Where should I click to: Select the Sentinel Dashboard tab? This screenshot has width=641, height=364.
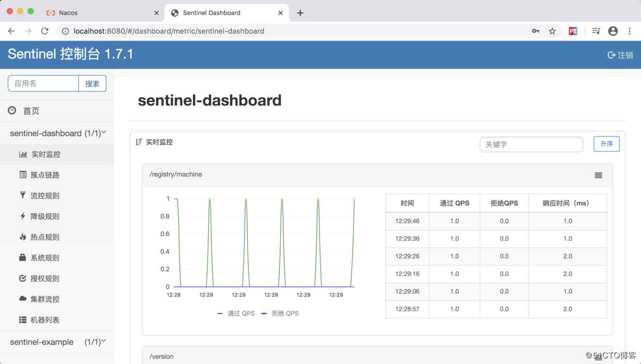[x=226, y=13]
